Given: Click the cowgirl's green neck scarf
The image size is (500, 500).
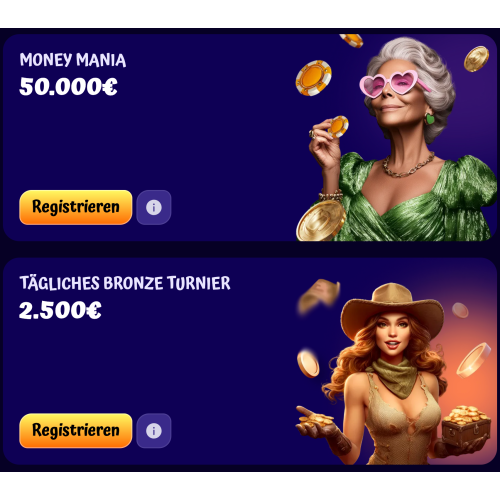Looking at the screenshot, I should (395, 377).
